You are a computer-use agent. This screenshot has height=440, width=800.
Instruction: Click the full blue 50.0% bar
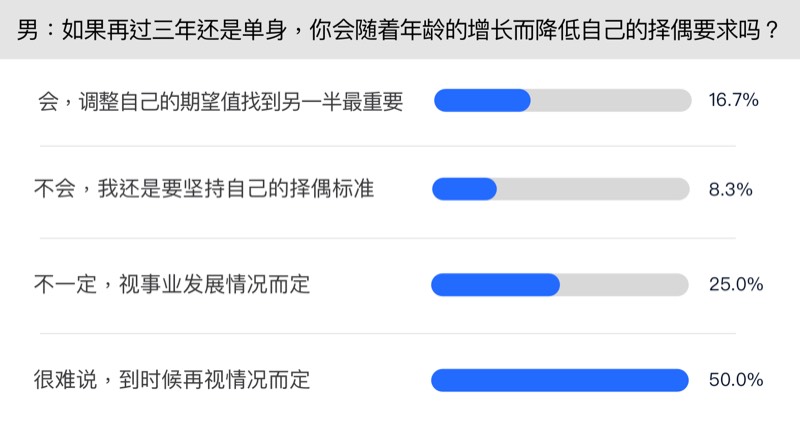[x=560, y=380]
